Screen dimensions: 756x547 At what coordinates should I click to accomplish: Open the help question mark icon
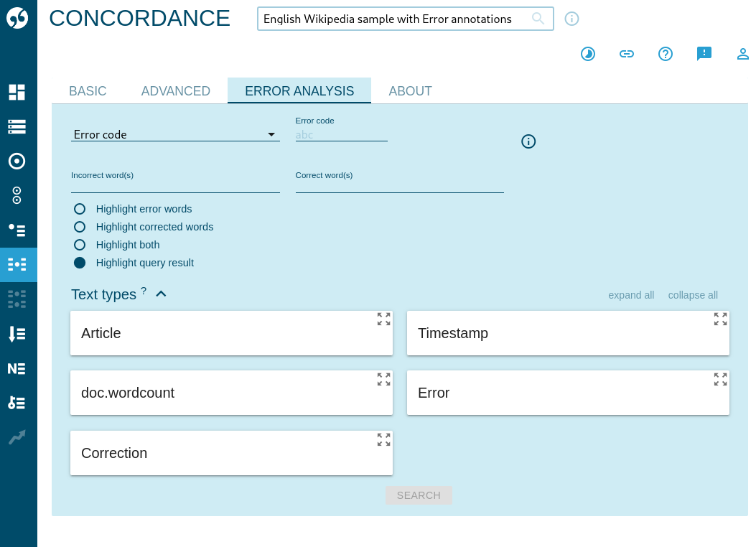point(666,54)
